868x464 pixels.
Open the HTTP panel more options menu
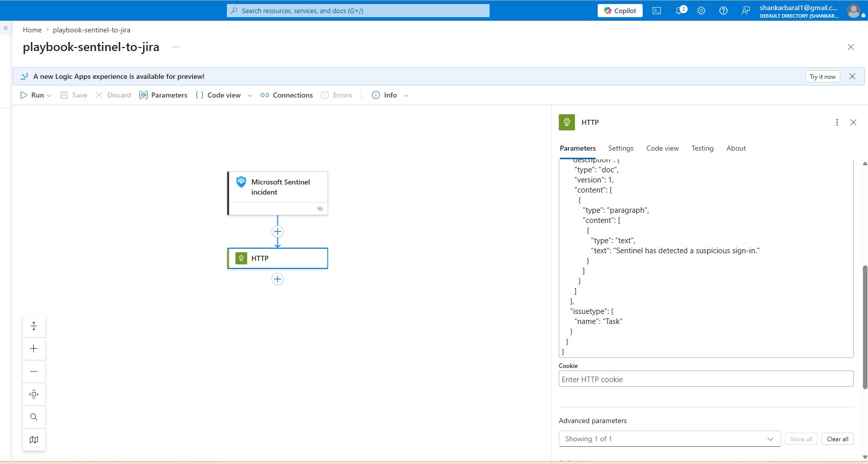[837, 122]
